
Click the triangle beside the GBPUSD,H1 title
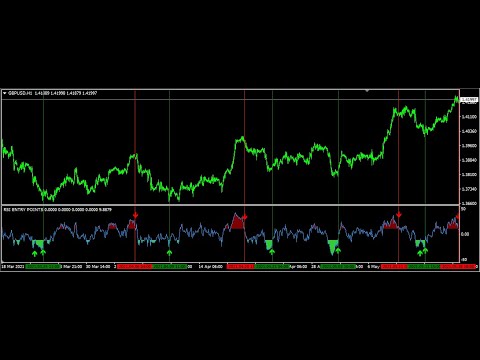tap(4, 93)
